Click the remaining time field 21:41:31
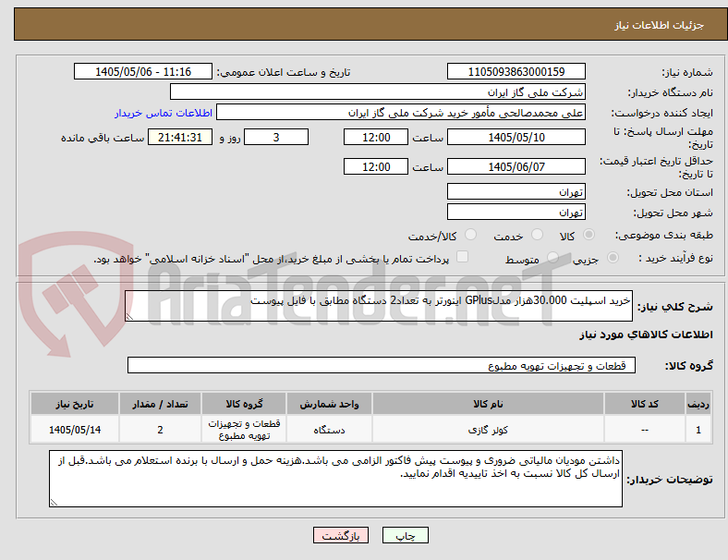The image size is (728, 560). [180, 137]
